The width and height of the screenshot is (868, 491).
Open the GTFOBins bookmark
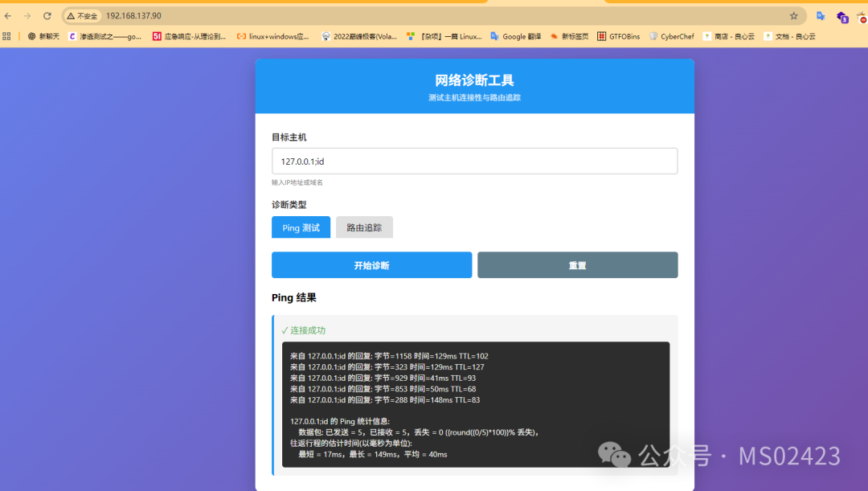[618, 36]
